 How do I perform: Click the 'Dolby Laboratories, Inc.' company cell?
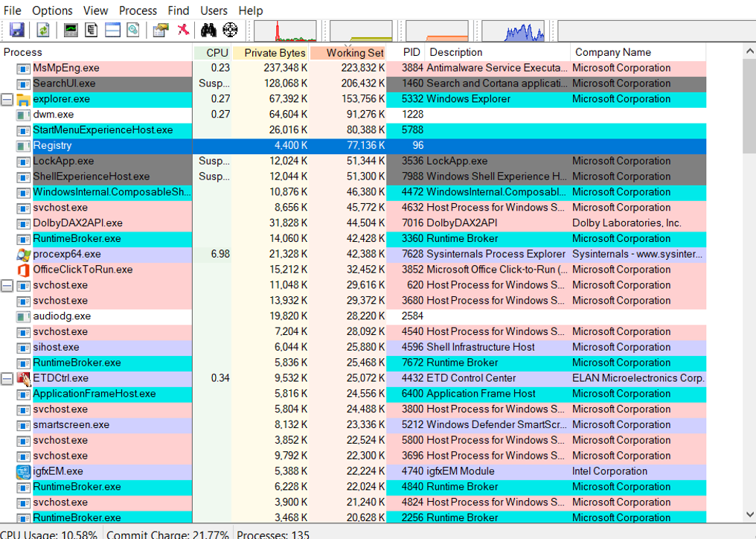point(627,223)
